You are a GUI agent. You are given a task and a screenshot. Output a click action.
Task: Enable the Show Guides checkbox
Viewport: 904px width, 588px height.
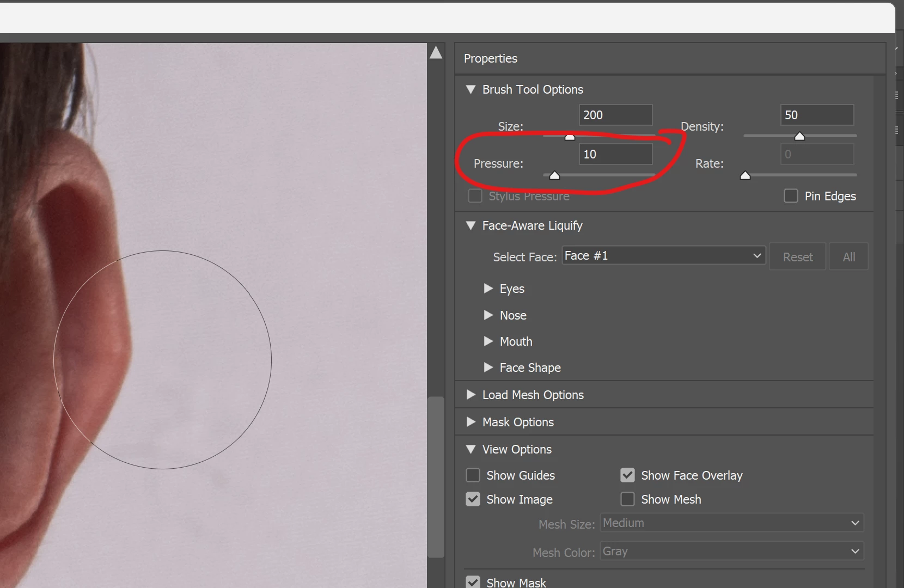(473, 475)
